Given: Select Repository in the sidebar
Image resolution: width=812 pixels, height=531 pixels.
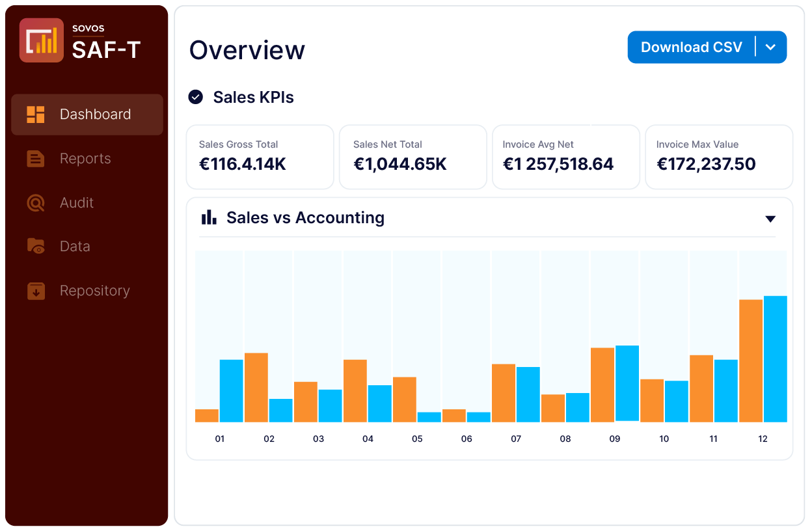Looking at the screenshot, I should point(94,291).
